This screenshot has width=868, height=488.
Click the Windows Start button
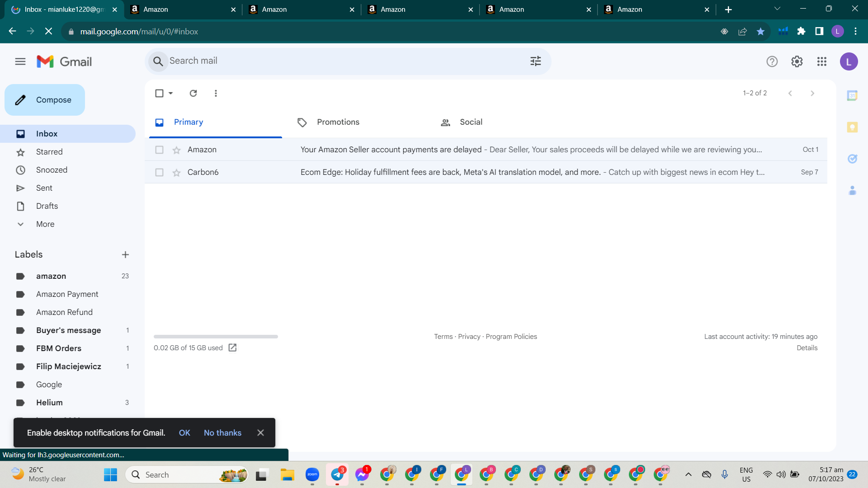[x=110, y=474]
